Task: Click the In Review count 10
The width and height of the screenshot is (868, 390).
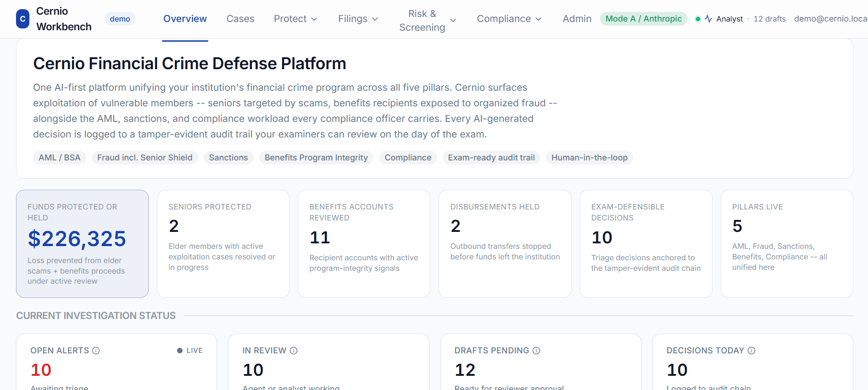Action: 253,370
